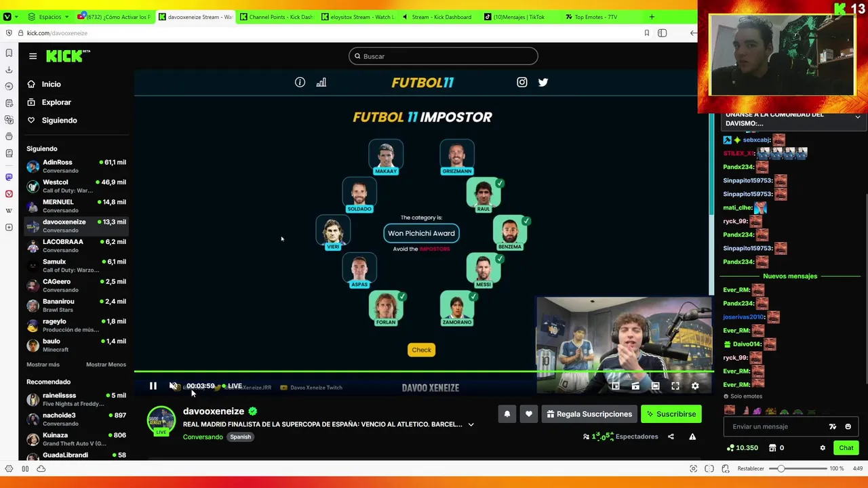The height and width of the screenshot is (488, 868).
Task: Switch to Top Emotes 7TV tab
Action: click(x=602, y=17)
